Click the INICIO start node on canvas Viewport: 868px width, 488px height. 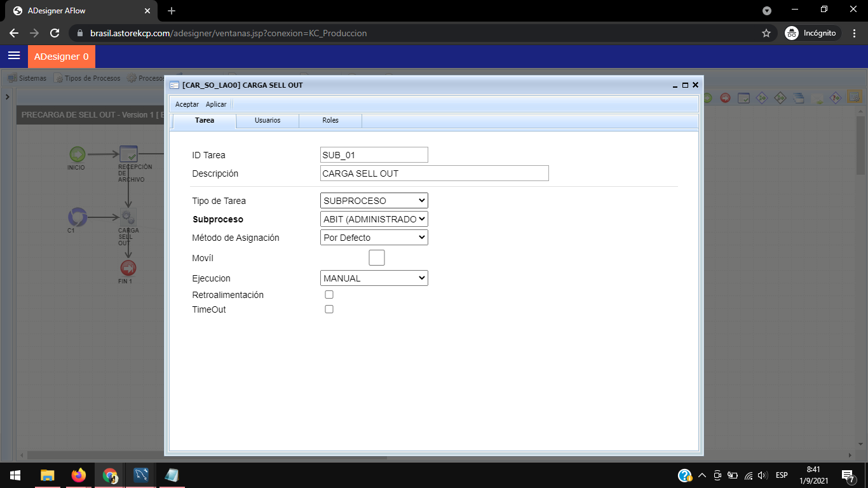pos(77,154)
